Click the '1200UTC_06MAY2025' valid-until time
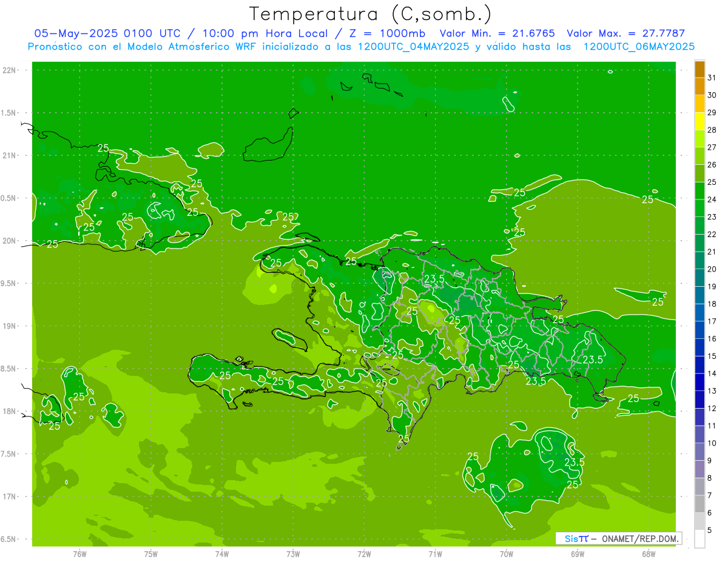728x562 pixels. coord(639,47)
